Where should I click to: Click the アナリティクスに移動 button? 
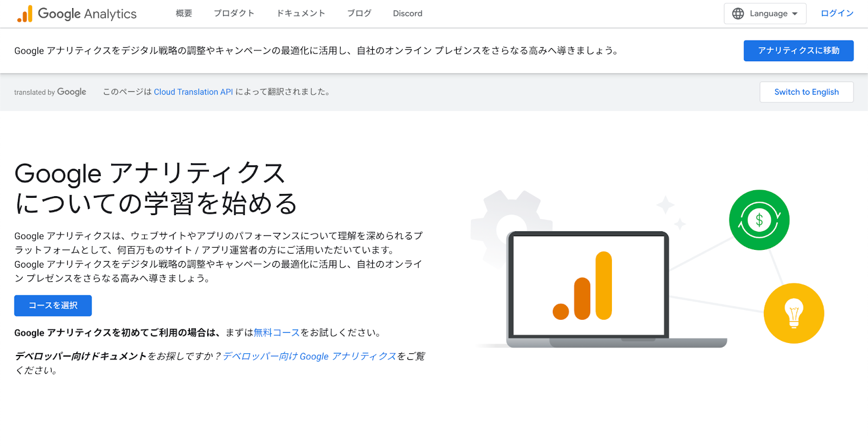pos(799,50)
